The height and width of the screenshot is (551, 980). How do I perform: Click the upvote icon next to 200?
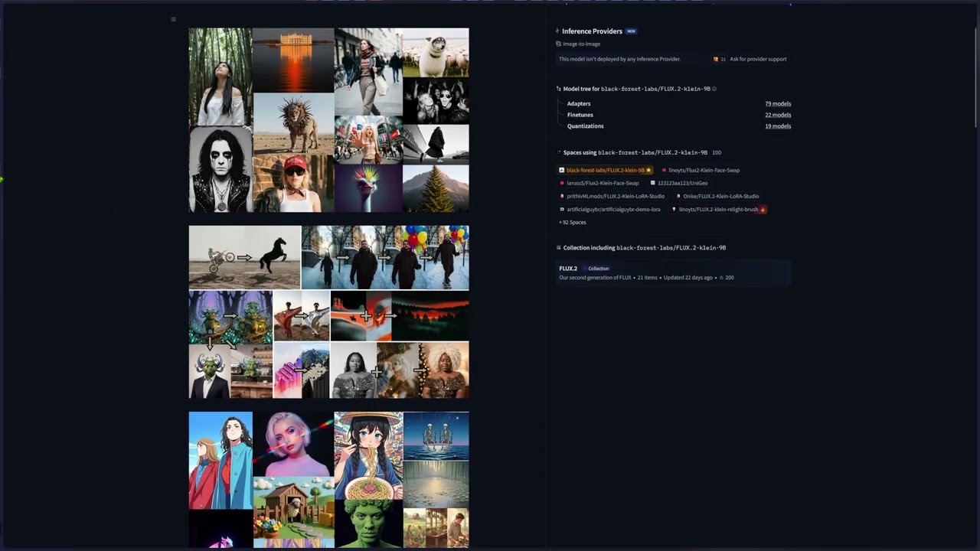click(x=721, y=278)
